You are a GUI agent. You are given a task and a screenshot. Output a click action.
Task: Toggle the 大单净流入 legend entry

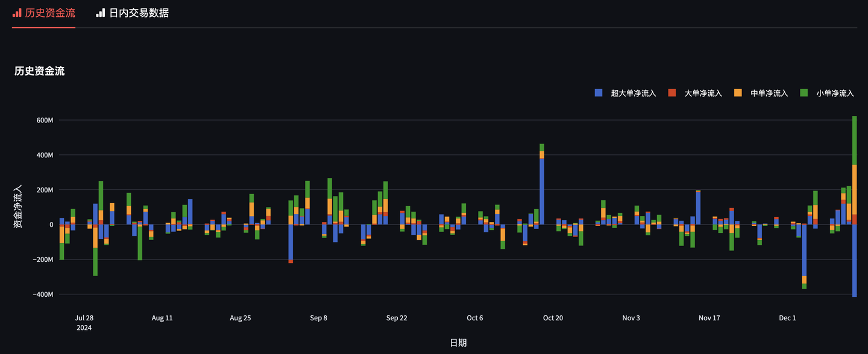[694, 93]
